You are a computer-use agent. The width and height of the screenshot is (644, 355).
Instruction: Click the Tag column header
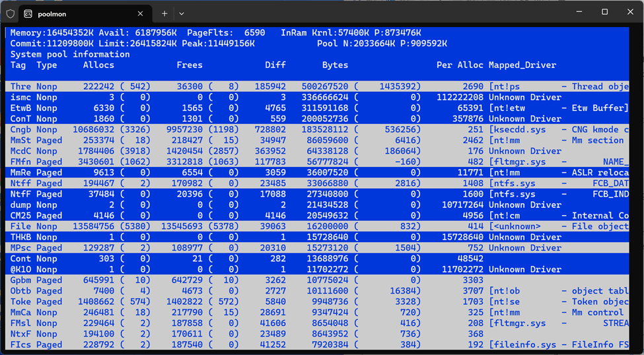pos(18,65)
